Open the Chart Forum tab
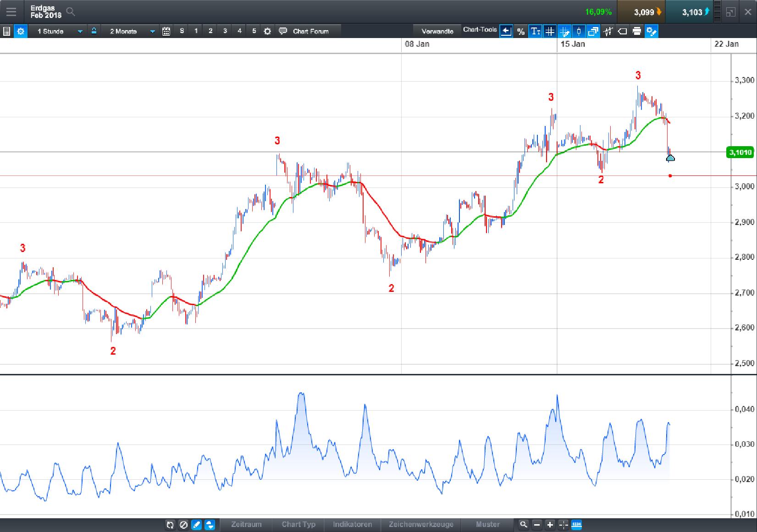The height and width of the screenshot is (532, 757). [310, 31]
